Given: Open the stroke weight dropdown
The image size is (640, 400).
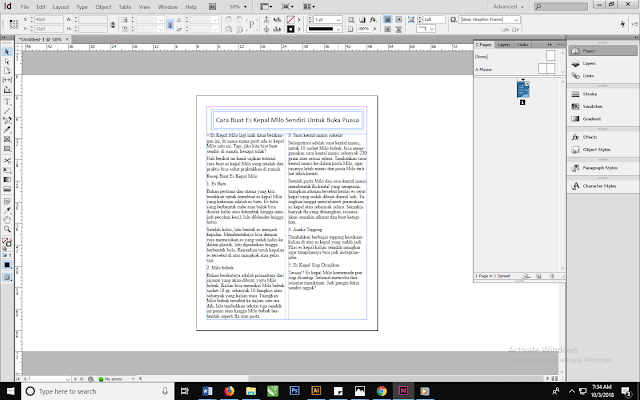Looking at the screenshot, I should (338, 19).
